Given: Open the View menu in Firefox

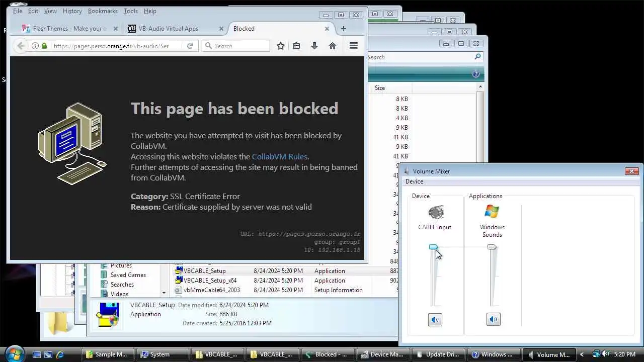Looking at the screenshot, I should pyautogui.click(x=50, y=11).
